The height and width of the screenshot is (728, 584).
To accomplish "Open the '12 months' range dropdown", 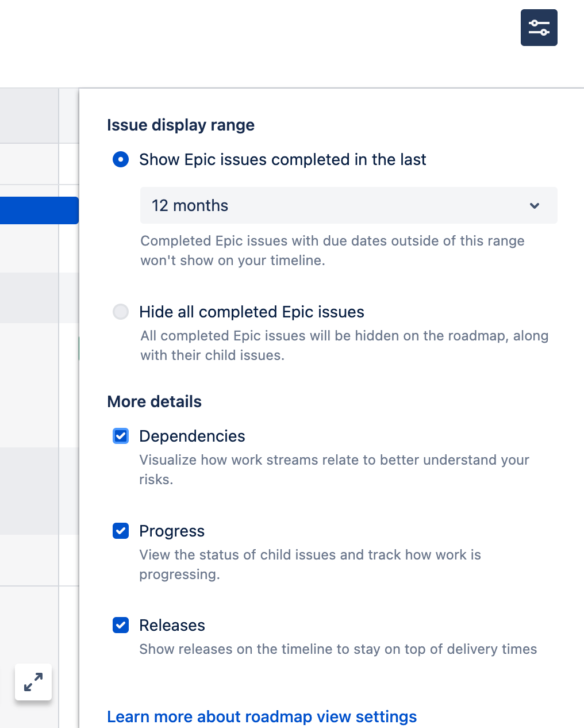I will pos(348,205).
